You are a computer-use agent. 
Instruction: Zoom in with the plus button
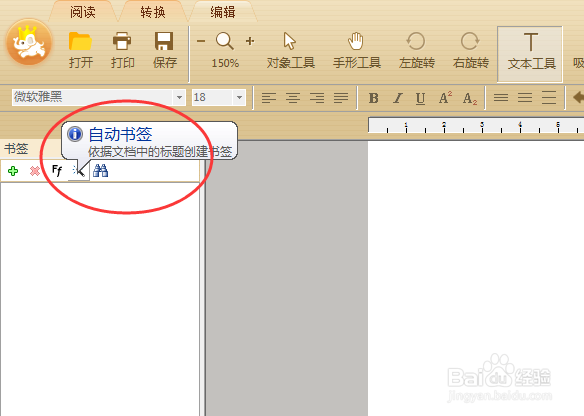point(250,41)
